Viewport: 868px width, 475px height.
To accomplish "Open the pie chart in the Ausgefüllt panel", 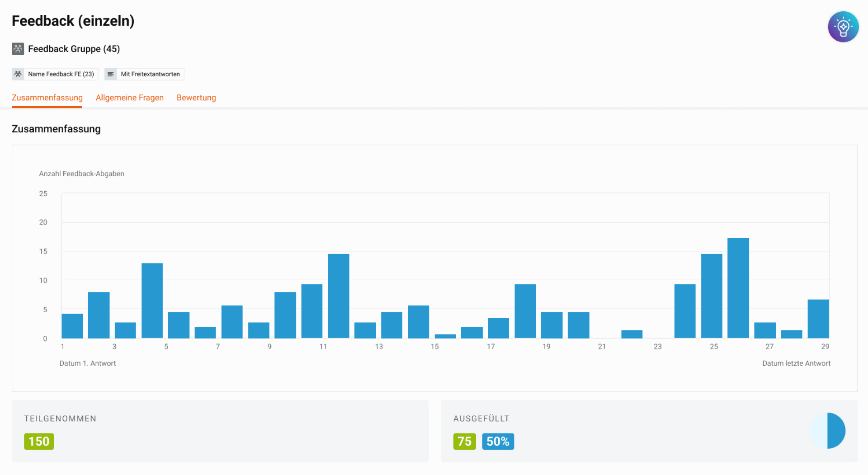I will pos(827,430).
